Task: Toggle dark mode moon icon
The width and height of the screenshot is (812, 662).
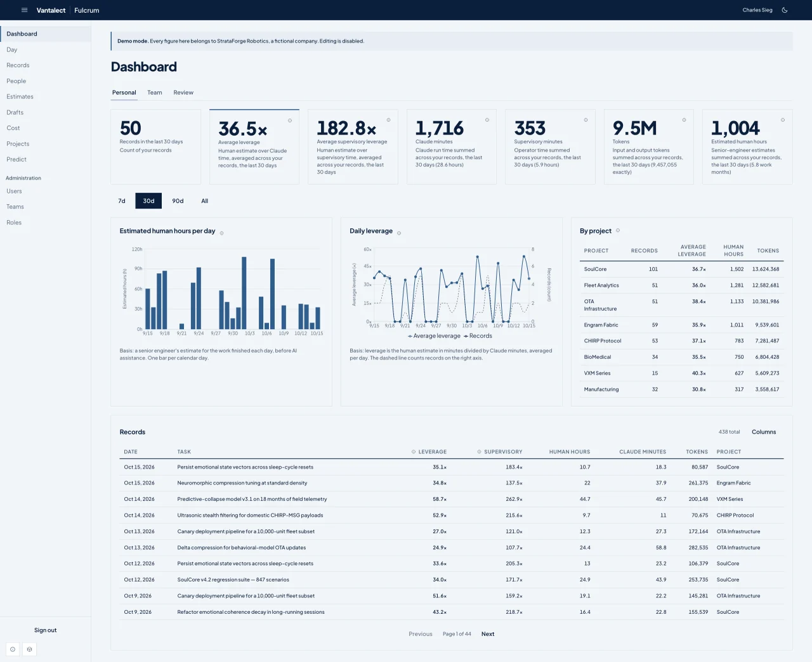Action: click(x=785, y=10)
